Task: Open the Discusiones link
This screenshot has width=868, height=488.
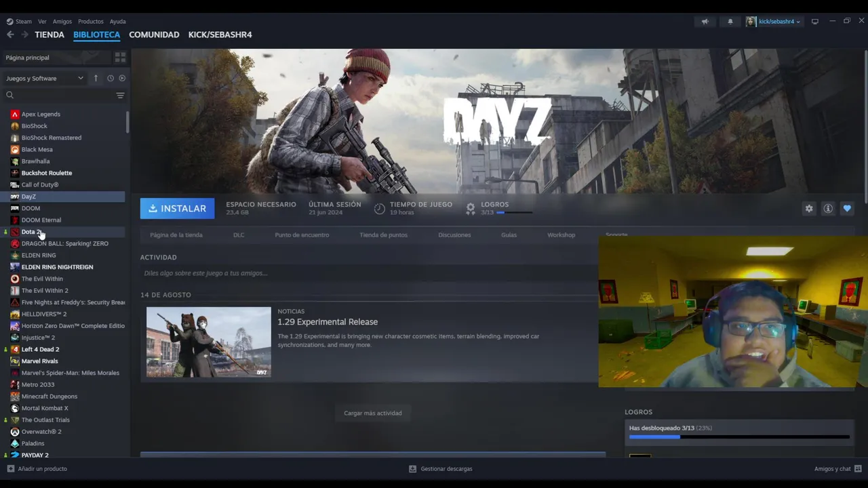Action: point(454,235)
